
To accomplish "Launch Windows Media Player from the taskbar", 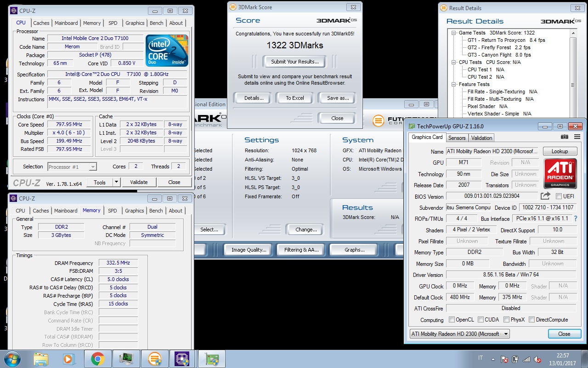I will 69,358.
